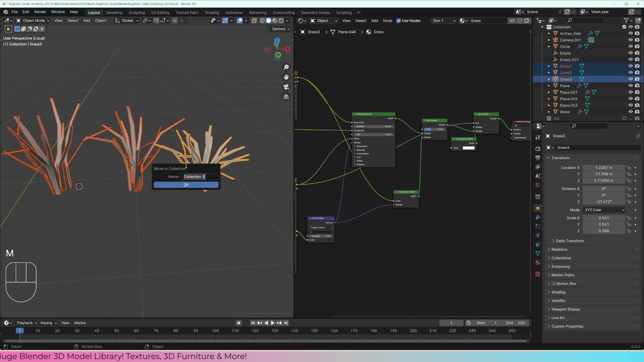Click Transparent BSDF color swatch
Viewport: 644px width, 362px height.
(x=469, y=148)
